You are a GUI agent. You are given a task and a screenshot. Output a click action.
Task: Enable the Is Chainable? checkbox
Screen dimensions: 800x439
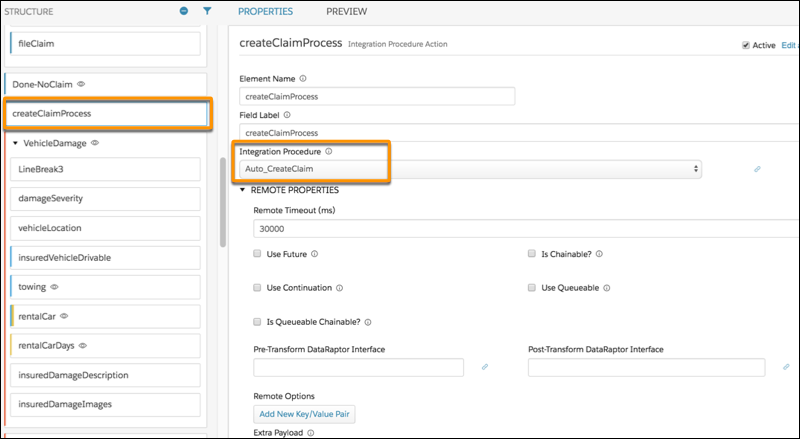tap(532, 254)
